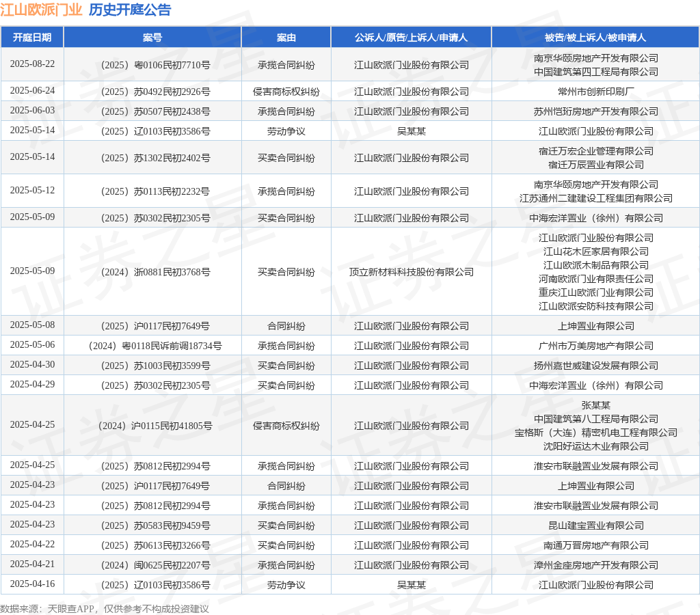Click the 江山欧派门业 title text

(x=41, y=10)
